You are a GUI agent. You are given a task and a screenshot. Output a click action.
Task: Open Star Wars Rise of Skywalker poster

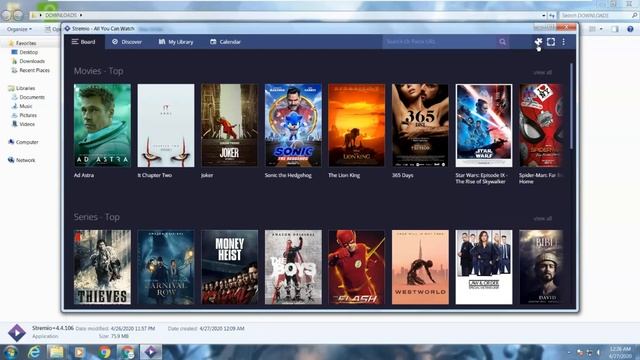pyautogui.click(x=484, y=125)
